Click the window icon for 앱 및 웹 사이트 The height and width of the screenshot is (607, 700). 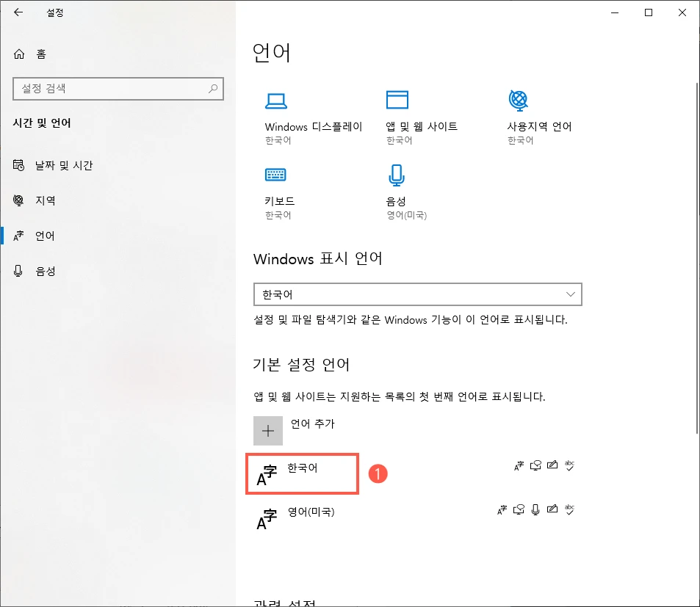(397, 100)
